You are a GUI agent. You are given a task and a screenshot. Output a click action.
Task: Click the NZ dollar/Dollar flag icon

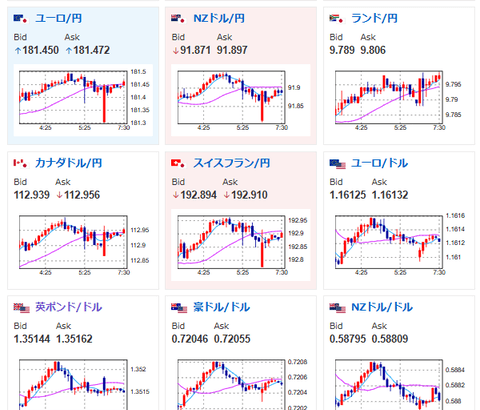[x=337, y=308]
